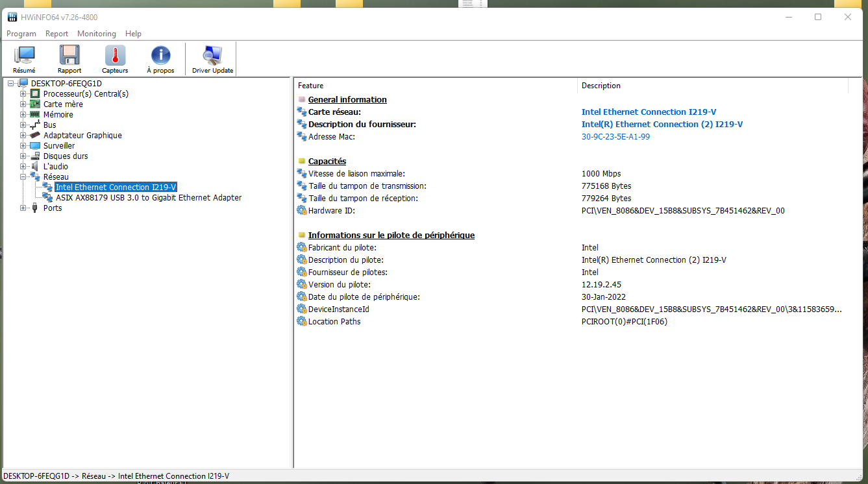Click the 1000 Mbps link speed value
This screenshot has height=484, width=868.
pyautogui.click(x=601, y=173)
